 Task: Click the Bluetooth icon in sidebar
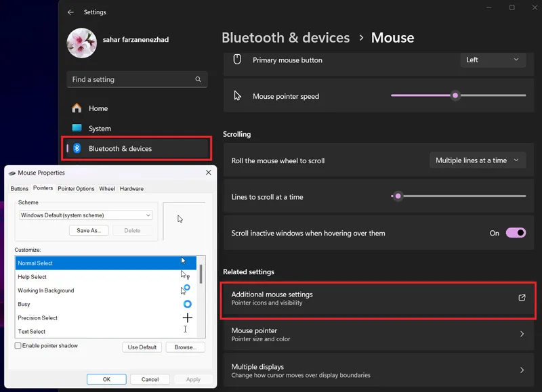tap(77, 148)
